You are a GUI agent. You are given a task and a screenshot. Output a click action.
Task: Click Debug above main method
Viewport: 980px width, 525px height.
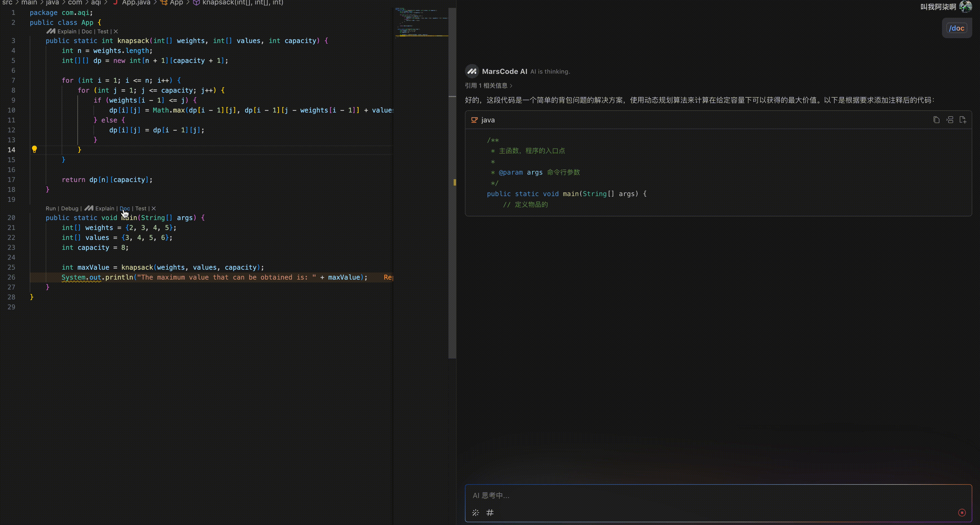coord(70,209)
